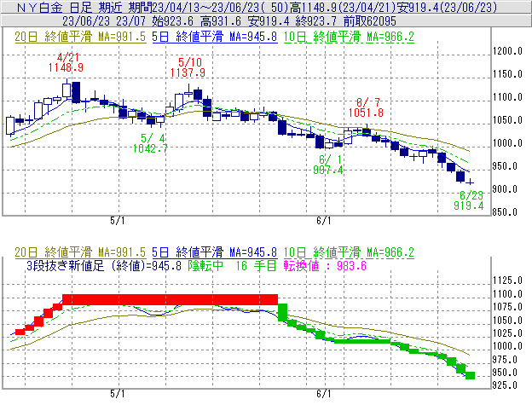
Task: Click the 1050.0 upper axis label
Action: (507, 120)
